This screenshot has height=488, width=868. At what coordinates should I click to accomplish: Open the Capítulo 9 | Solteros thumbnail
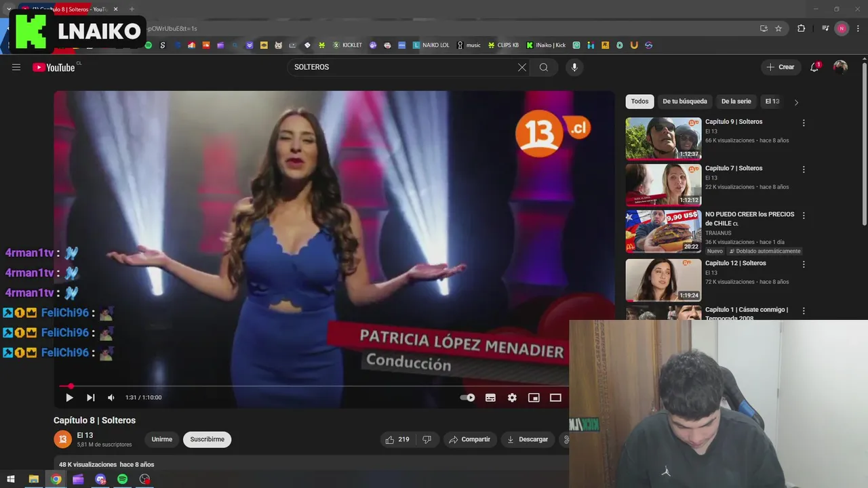[x=663, y=139]
